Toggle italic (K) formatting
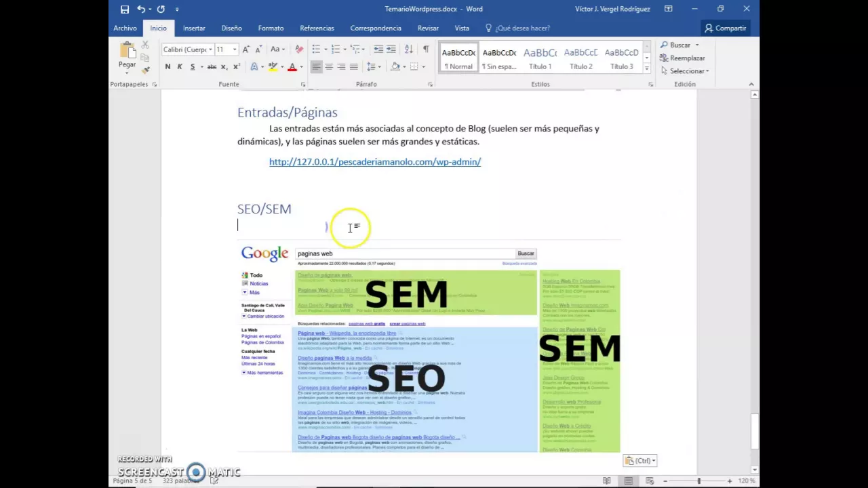 pos(180,66)
